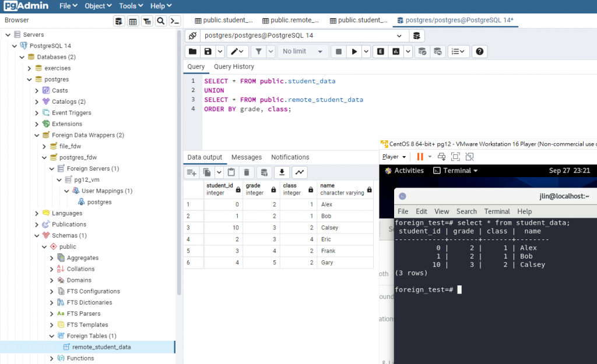Open Graph Visualiser icon
Viewport: 597px width, 364px height.
pos(300,172)
